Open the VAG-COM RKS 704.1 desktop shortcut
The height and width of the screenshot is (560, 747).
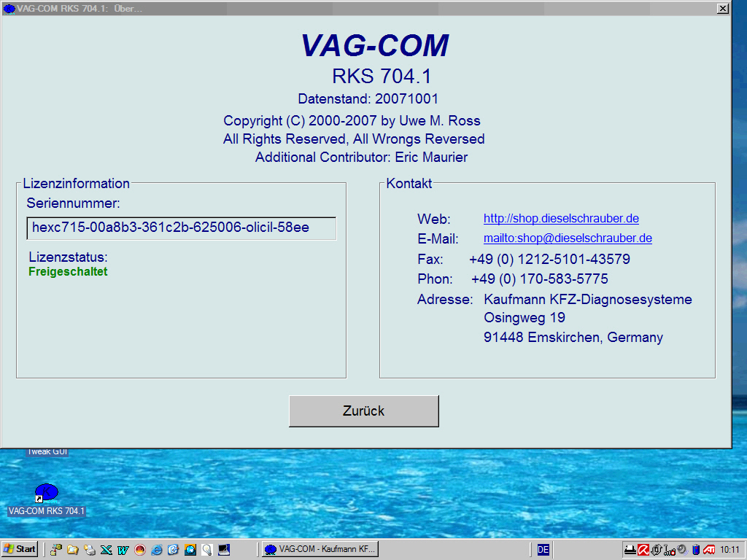pos(46,500)
